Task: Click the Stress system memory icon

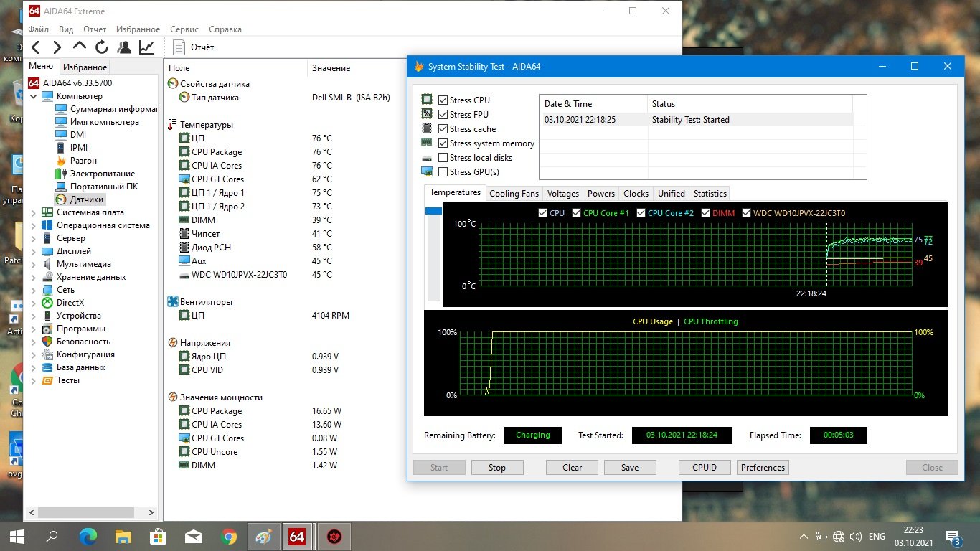Action: tap(427, 143)
